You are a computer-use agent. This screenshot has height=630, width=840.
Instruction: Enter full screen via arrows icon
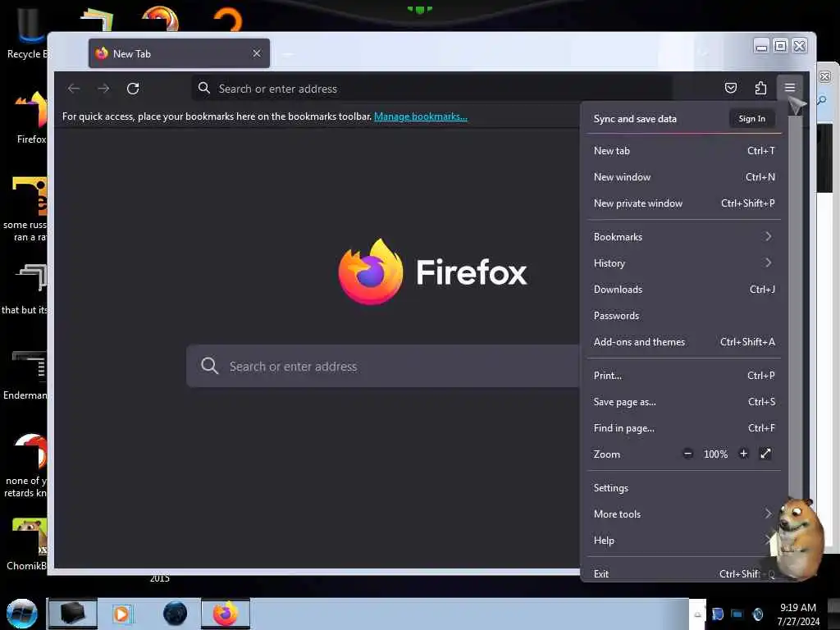(765, 454)
